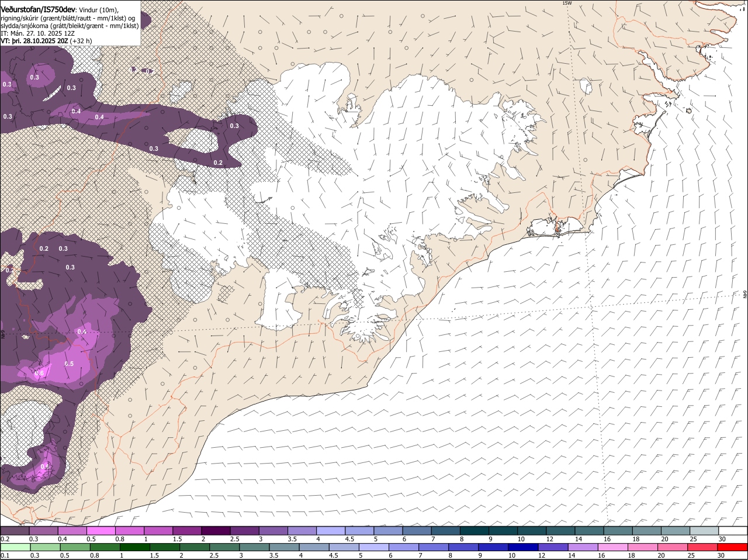Click the 'slydda/snjókoma' legend description line

click(x=70, y=26)
